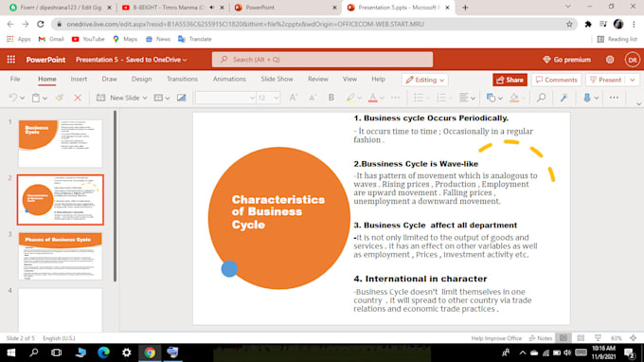Image resolution: width=644 pixels, height=362 pixels.
Task: Open more font options ellipsis
Action: 395,98
